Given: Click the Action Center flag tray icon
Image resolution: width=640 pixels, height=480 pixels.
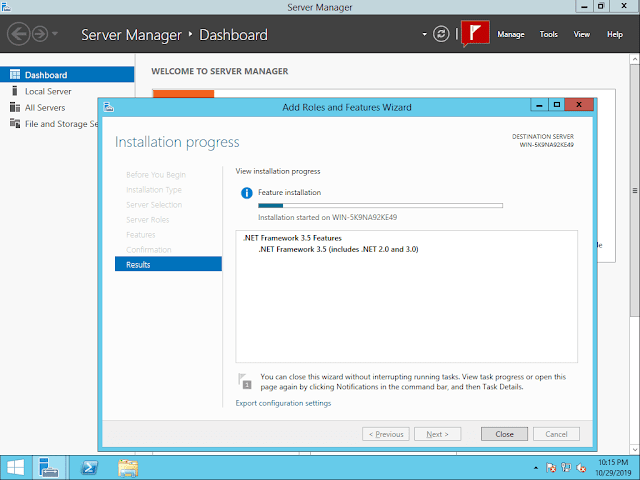Looking at the screenshot, I should 551,468.
